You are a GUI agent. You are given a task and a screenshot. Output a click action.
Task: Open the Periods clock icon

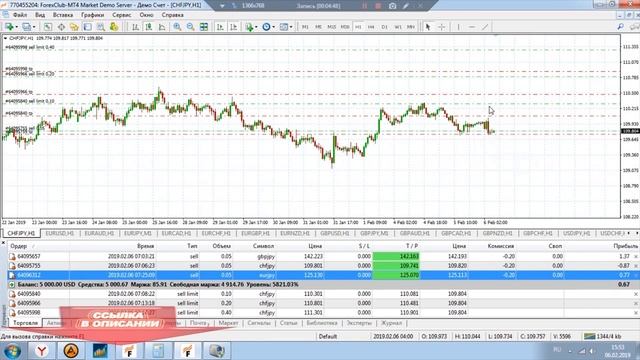tap(266, 27)
